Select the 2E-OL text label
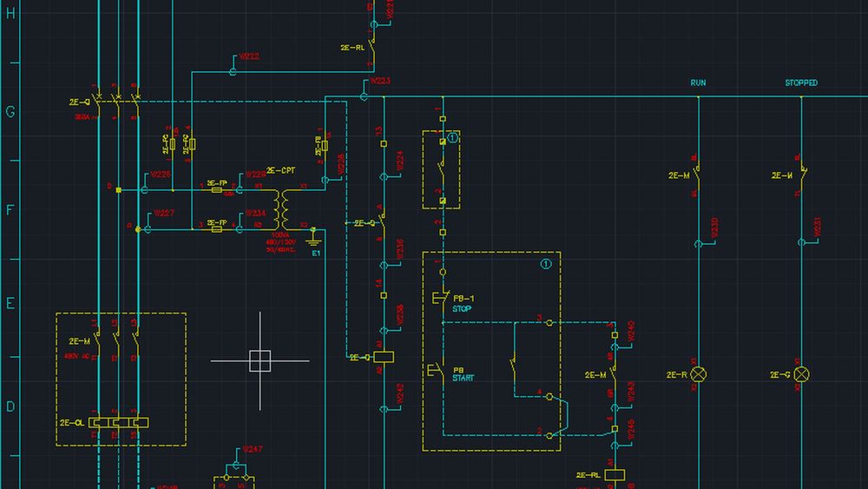868x489 pixels. pyautogui.click(x=72, y=422)
